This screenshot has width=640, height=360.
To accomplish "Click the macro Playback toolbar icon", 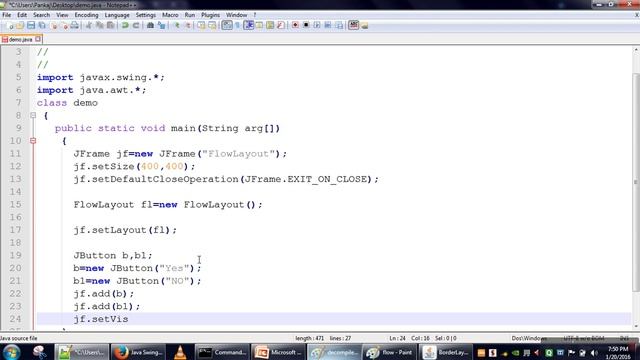I will point(317,25).
